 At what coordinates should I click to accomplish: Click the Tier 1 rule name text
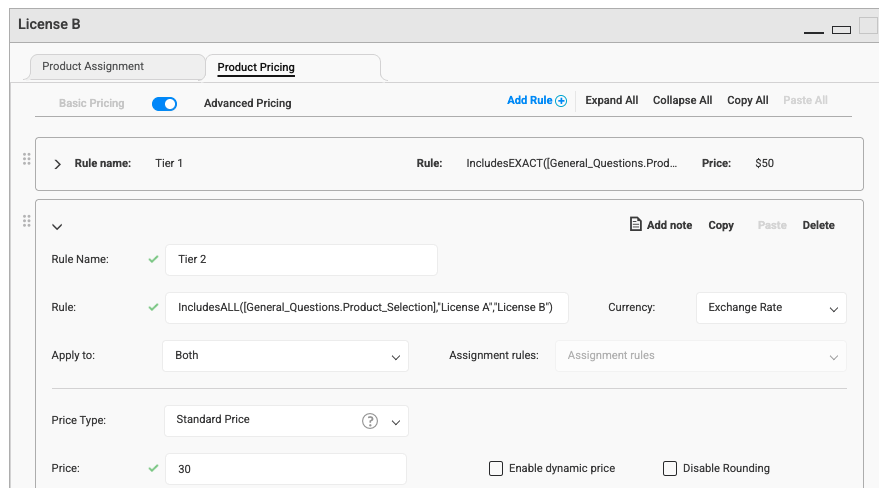(x=169, y=163)
